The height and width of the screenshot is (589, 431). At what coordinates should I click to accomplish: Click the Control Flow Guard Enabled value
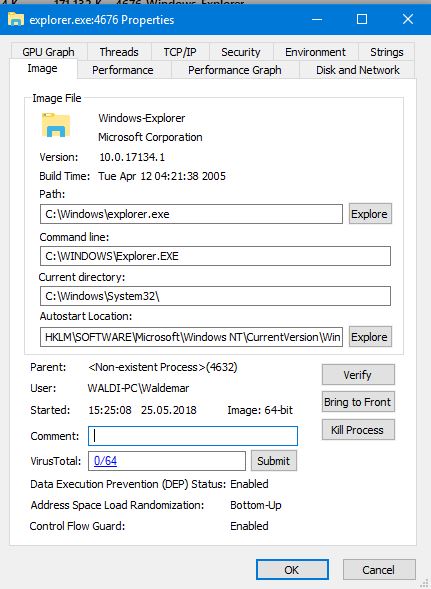pos(249,526)
